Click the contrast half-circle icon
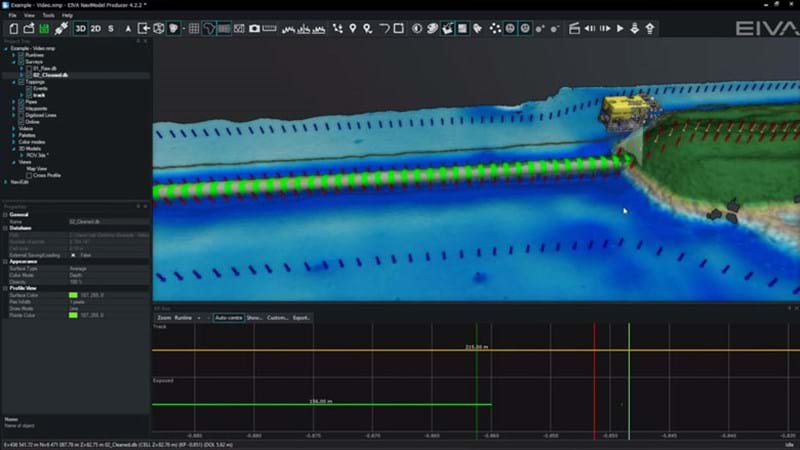 (x=417, y=29)
